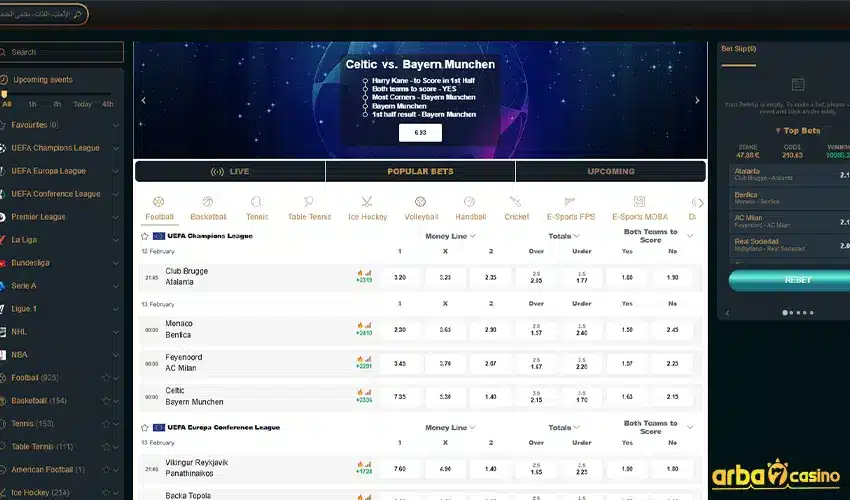This screenshot has width=850, height=500.
Task: Click the 6.93 odds button on banner
Action: click(x=420, y=132)
